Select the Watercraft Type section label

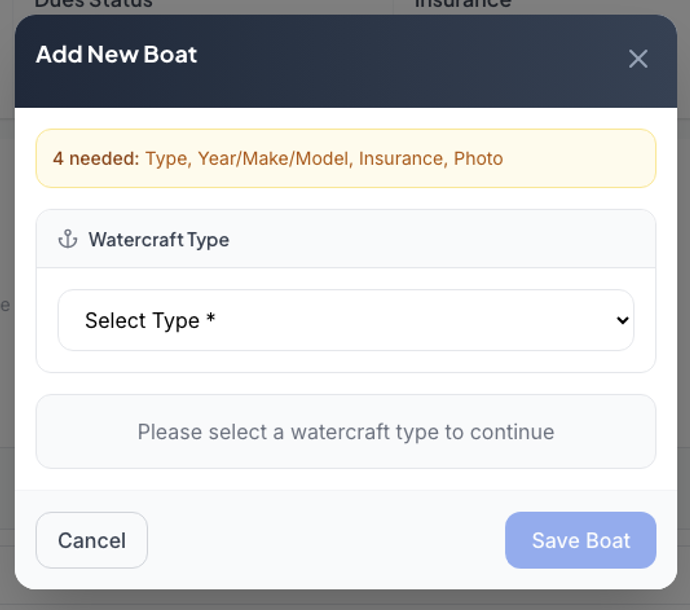(158, 239)
